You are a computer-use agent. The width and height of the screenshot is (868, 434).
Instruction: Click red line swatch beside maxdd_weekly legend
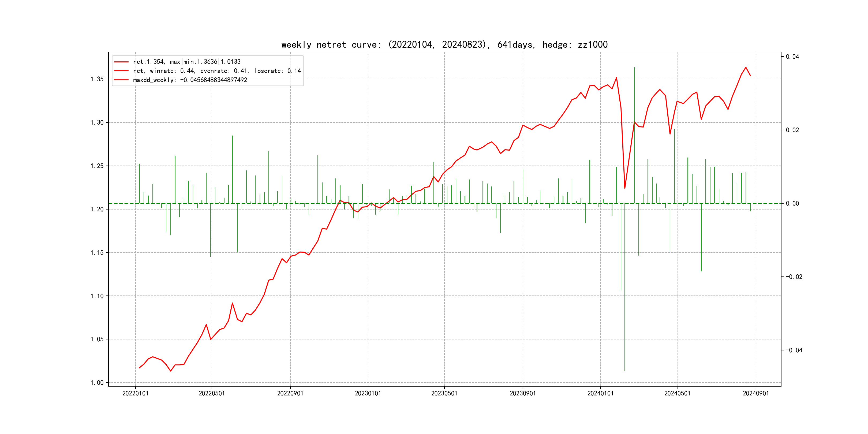click(x=121, y=80)
